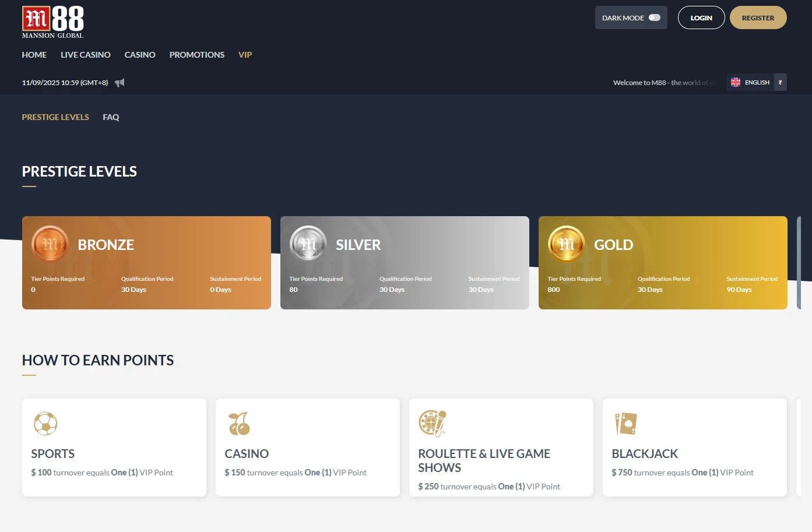Click the Gold medal coin icon

point(566,244)
